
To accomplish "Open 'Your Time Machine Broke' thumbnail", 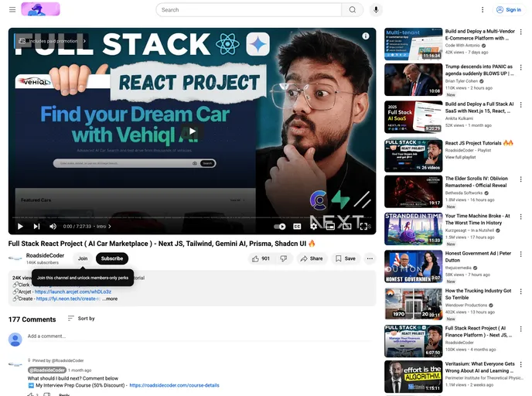I will (413, 229).
